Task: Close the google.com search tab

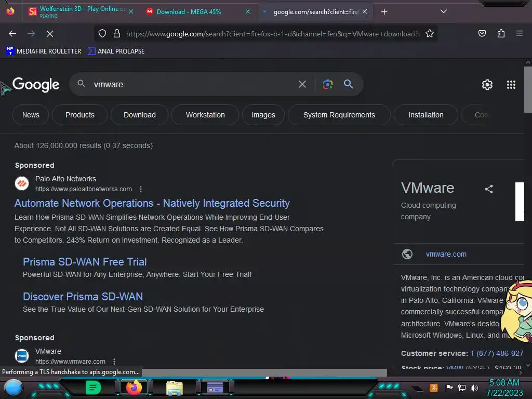Action: pos(365,12)
